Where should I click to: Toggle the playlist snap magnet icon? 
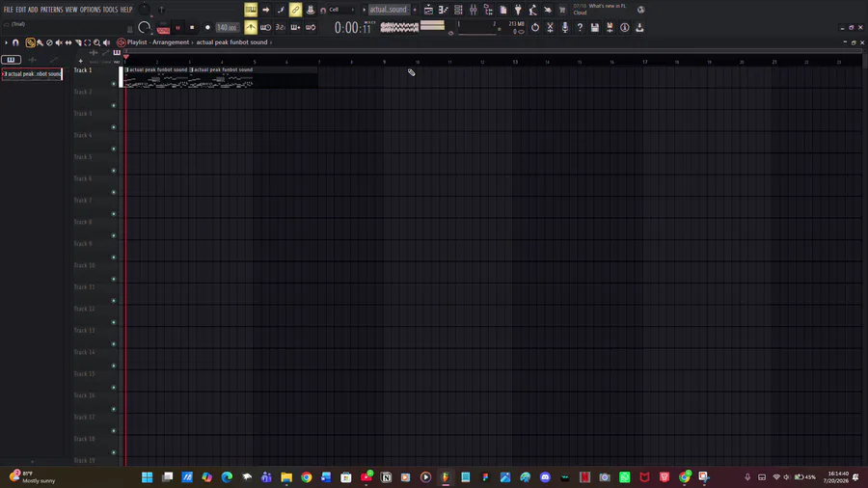pos(15,42)
